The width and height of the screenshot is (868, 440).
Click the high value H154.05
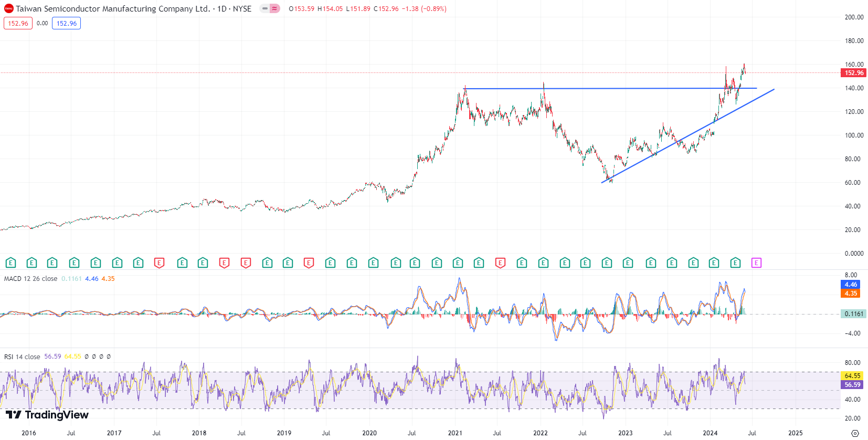coord(330,8)
